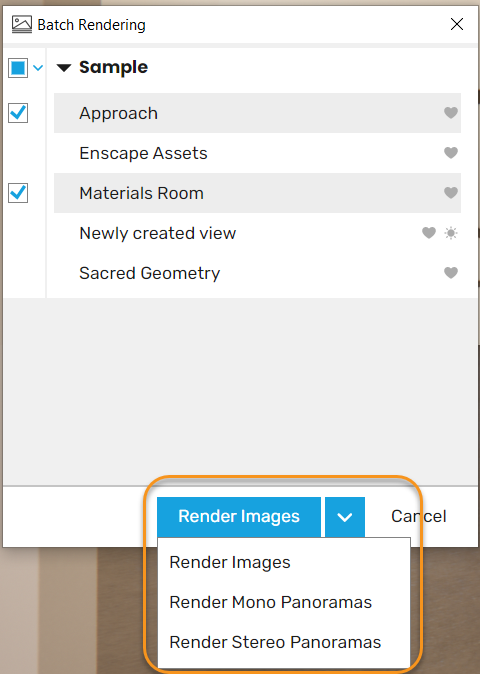Viewport: 480px width, 674px height.
Task: Uncheck the Approach view checkbox
Action: click(18, 113)
